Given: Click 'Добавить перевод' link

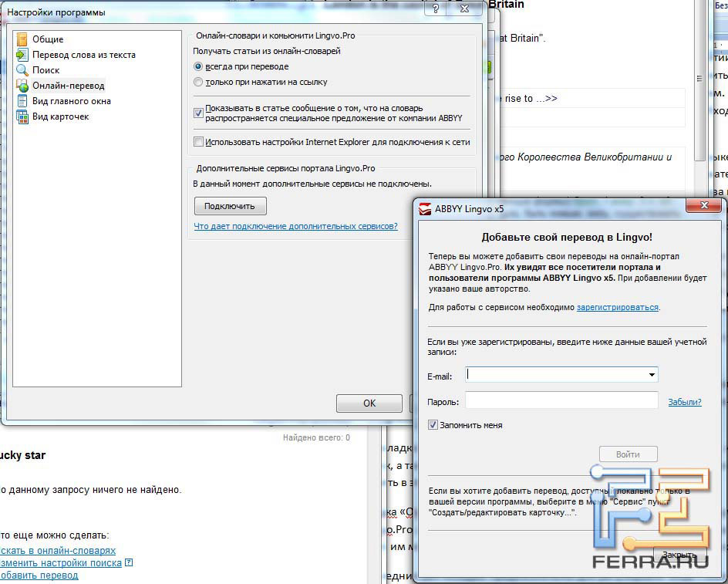Looking at the screenshot, I should pos(39,576).
